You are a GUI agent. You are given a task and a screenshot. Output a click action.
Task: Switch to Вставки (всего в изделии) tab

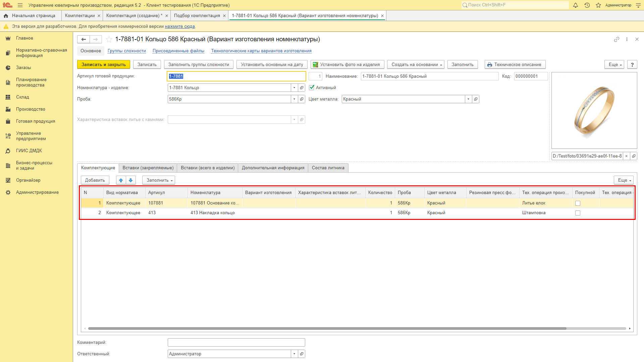click(208, 168)
